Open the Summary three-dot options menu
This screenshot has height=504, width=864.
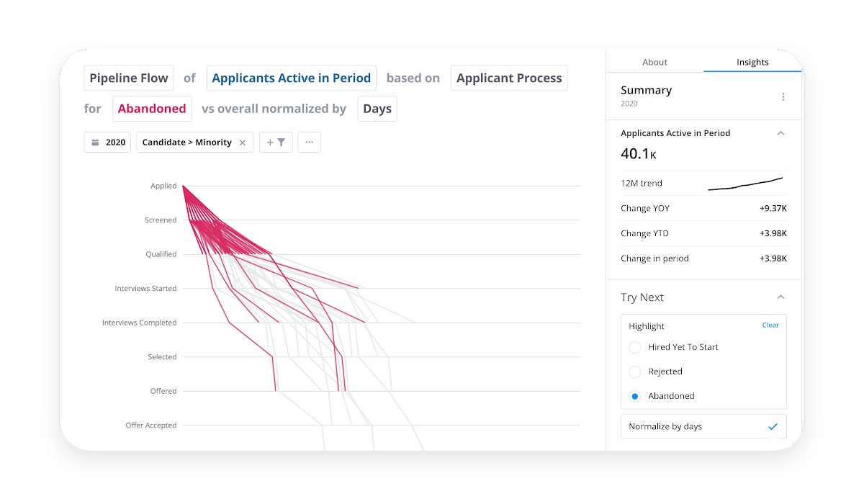point(783,97)
